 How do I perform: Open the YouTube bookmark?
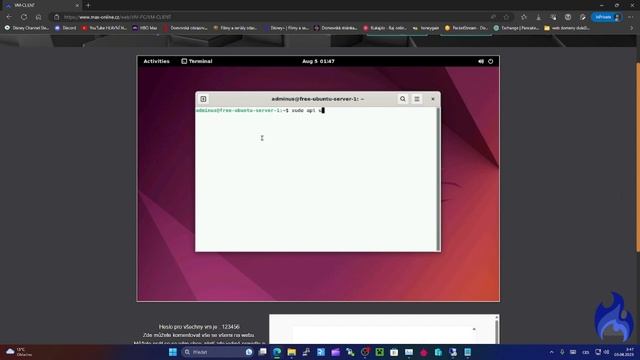[x=104, y=28]
